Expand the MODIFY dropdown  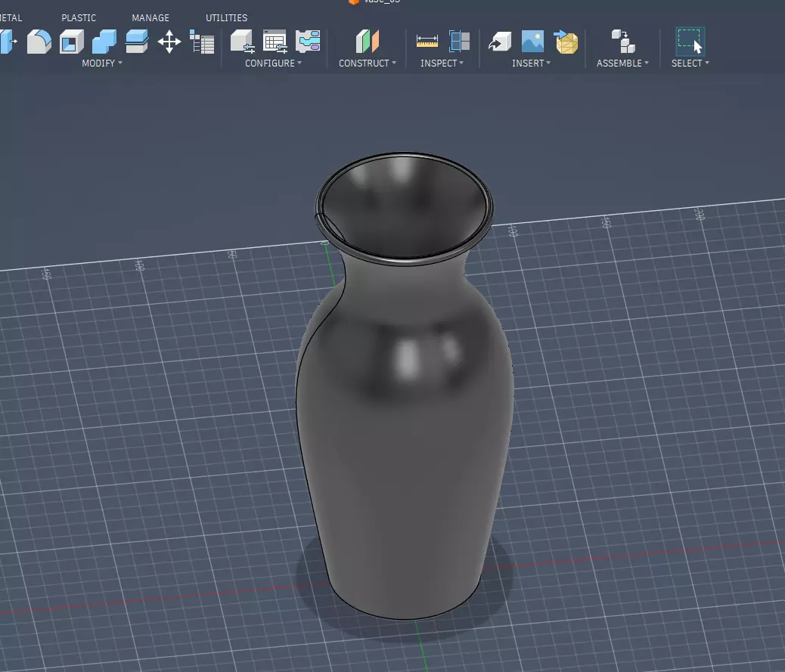(101, 63)
